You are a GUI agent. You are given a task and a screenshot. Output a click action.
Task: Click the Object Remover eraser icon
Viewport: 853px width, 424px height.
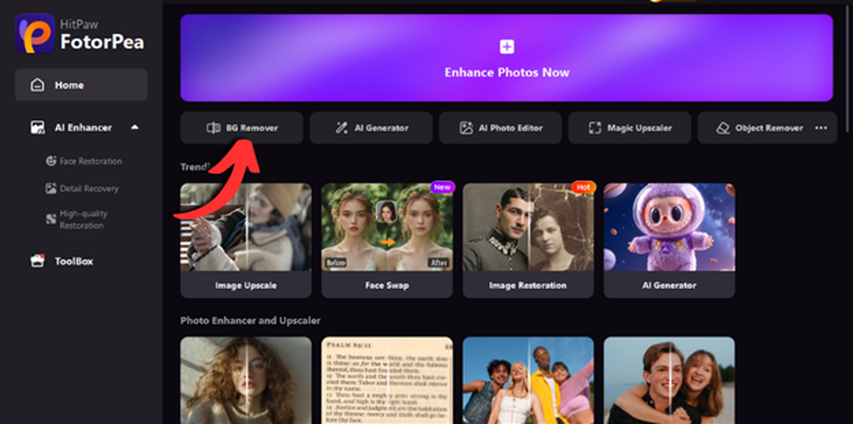722,128
